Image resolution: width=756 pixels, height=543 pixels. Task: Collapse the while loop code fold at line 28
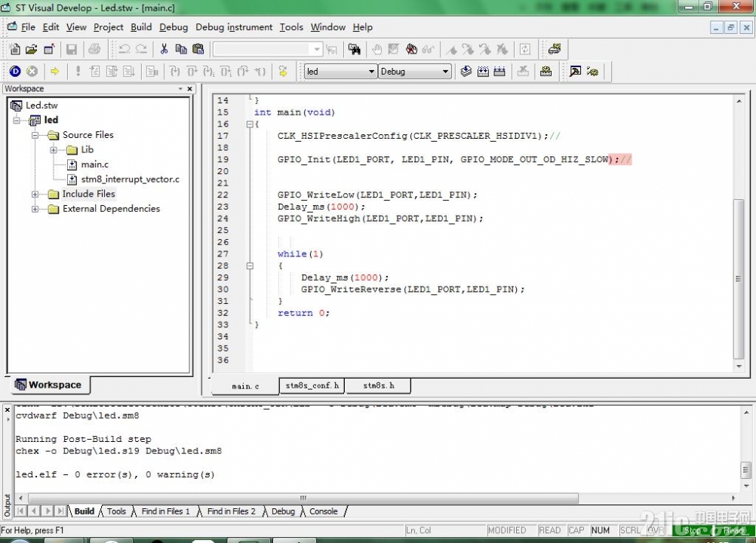(x=250, y=266)
